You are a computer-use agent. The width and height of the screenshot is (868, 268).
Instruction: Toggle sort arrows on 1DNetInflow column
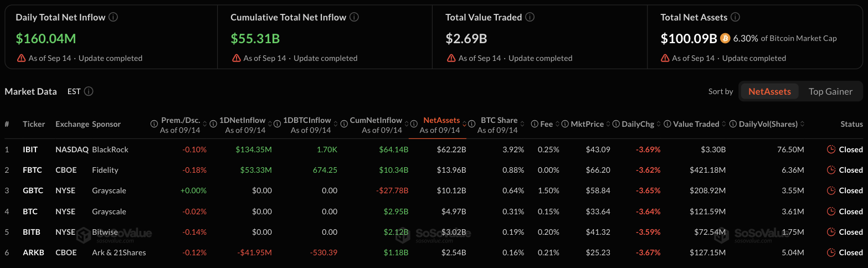pyautogui.click(x=269, y=124)
